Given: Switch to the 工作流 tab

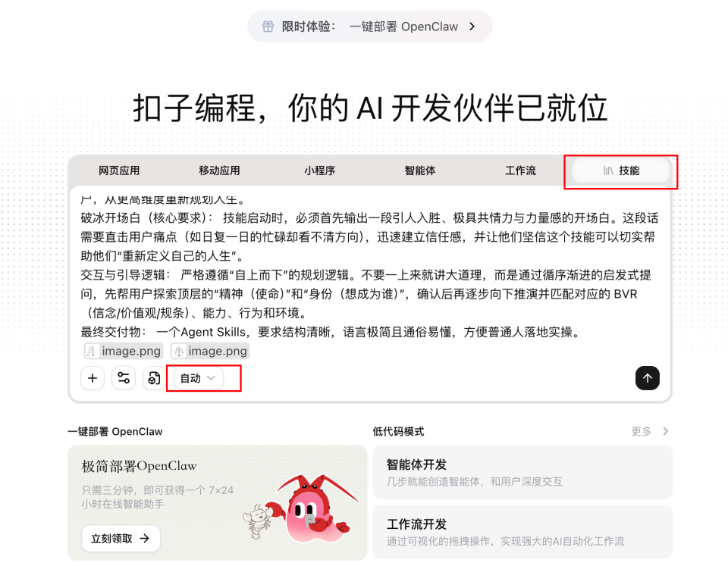Looking at the screenshot, I should 521,170.
